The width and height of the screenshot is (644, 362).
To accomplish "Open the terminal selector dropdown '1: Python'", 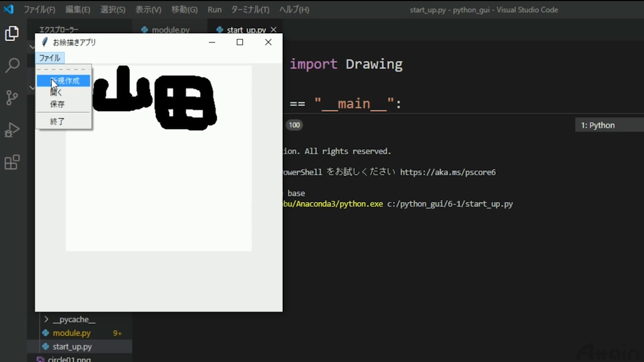I will [x=609, y=125].
